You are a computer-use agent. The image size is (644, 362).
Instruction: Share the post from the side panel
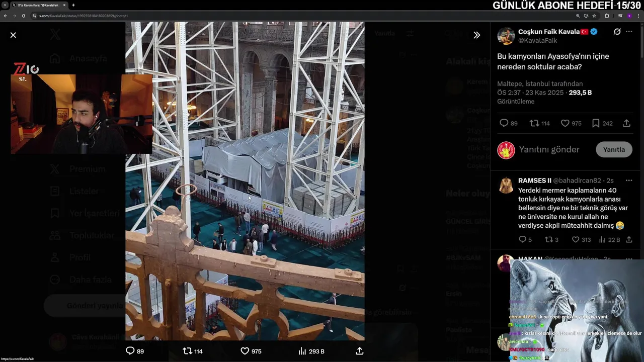(626, 123)
